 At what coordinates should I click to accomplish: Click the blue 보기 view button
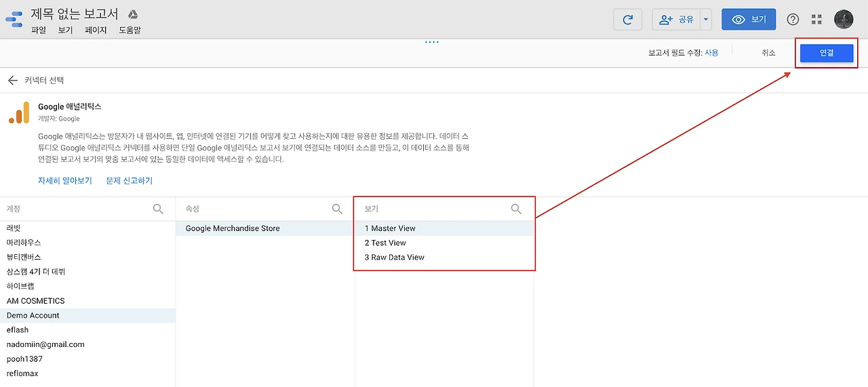(749, 20)
